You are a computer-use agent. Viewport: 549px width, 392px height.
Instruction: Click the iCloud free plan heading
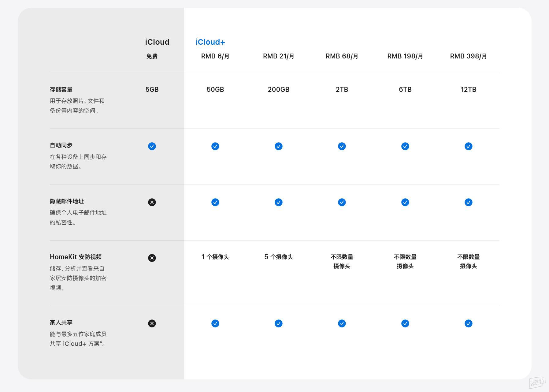(x=157, y=42)
